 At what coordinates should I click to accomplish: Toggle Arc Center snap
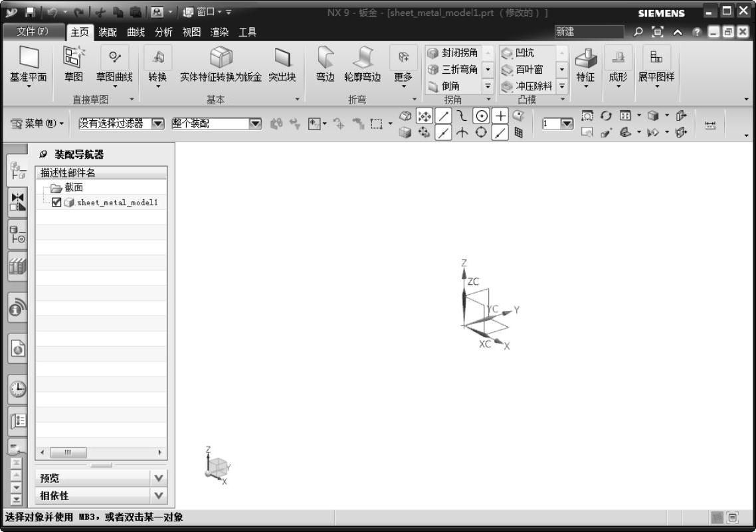pyautogui.click(x=481, y=116)
